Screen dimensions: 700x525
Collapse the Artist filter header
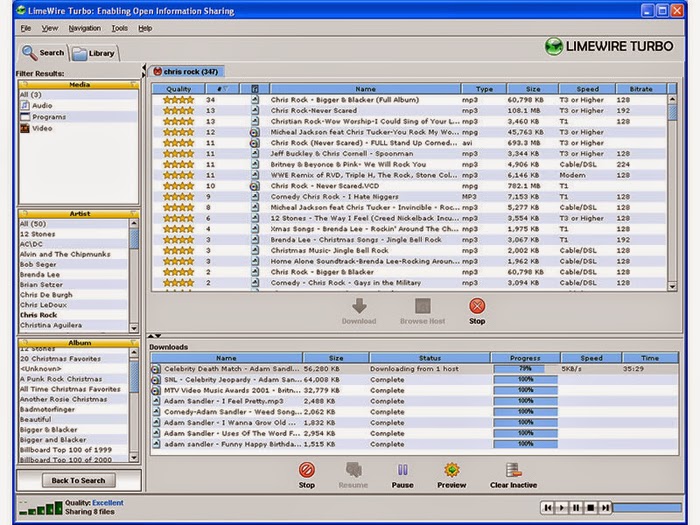pyautogui.click(x=79, y=213)
